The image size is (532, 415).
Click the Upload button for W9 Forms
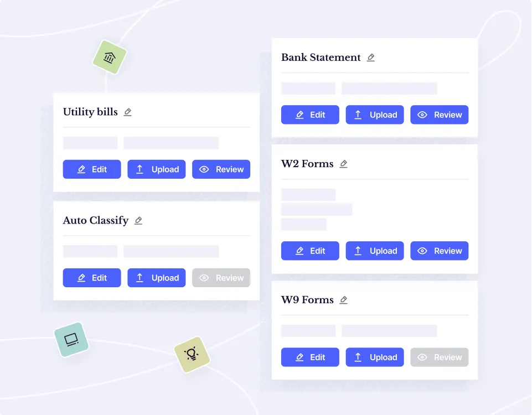click(x=375, y=357)
